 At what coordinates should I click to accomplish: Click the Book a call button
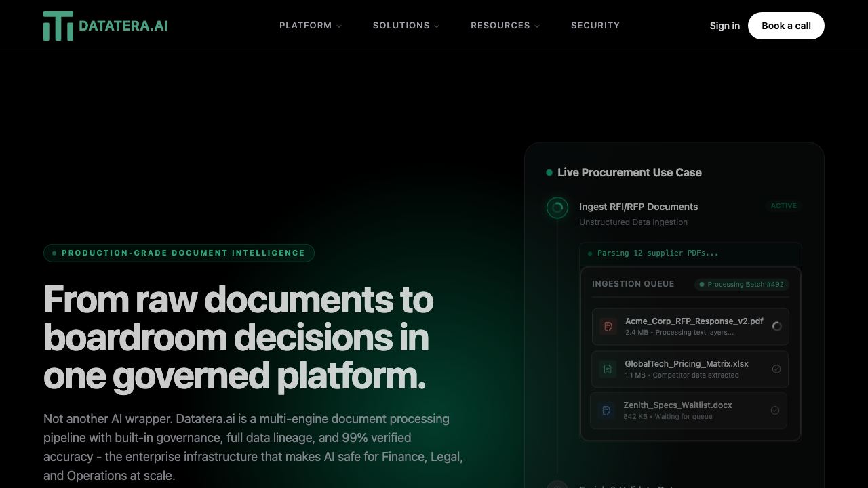point(786,26)
